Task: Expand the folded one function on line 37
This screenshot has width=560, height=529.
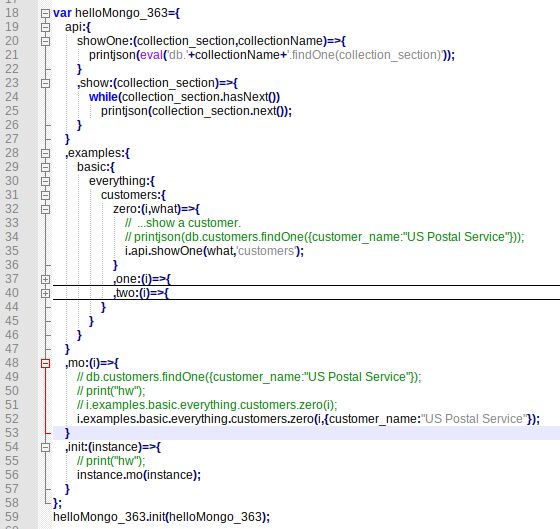Action: [x=45, y=280]
